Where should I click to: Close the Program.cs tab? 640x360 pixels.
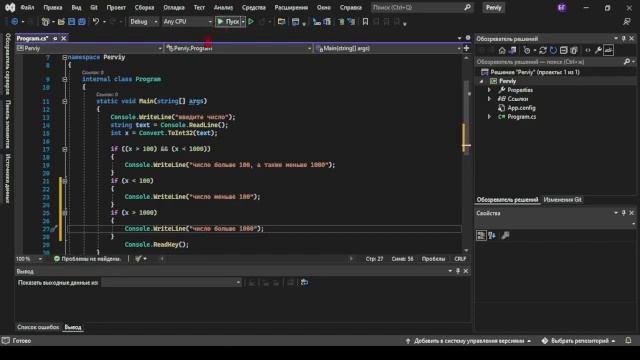(x=64, y=38)
